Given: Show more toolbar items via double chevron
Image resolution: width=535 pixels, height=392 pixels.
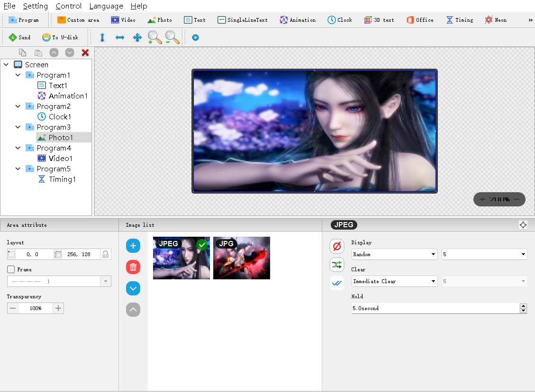Looking at the screenshot, I should [x=530, y=20].
